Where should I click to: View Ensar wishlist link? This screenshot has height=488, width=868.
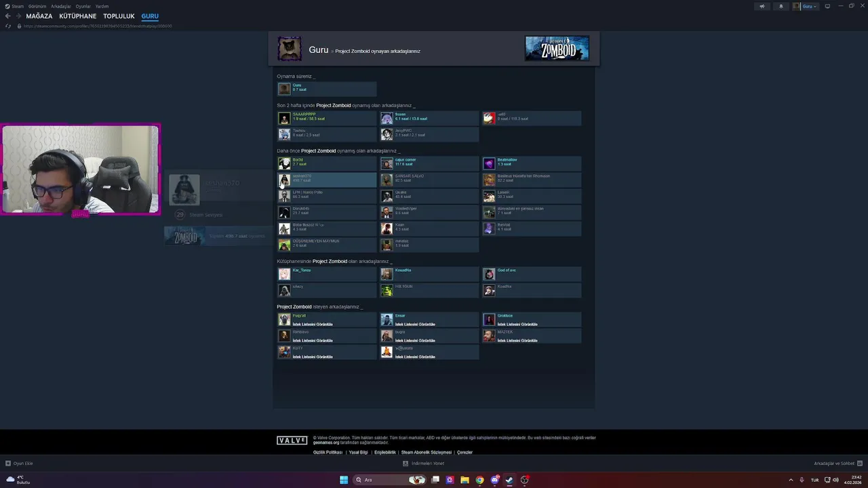click(x=415, y=324)
